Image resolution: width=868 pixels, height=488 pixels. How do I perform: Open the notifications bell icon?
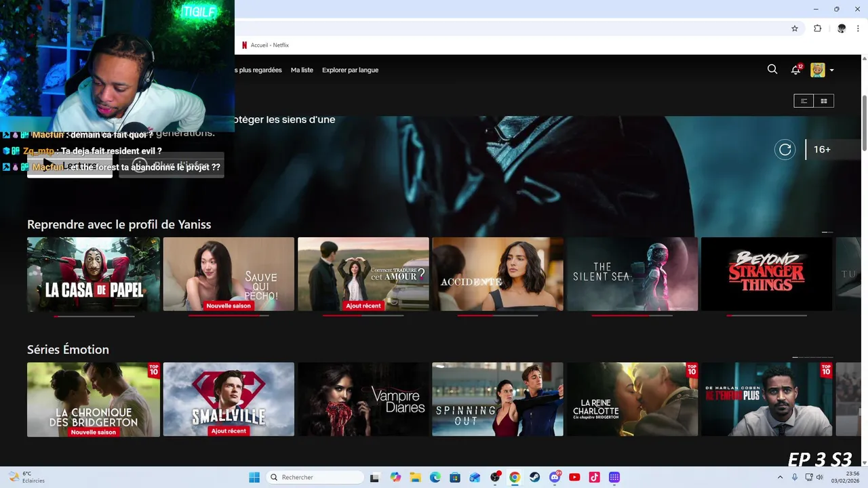(x=796, y=70)
